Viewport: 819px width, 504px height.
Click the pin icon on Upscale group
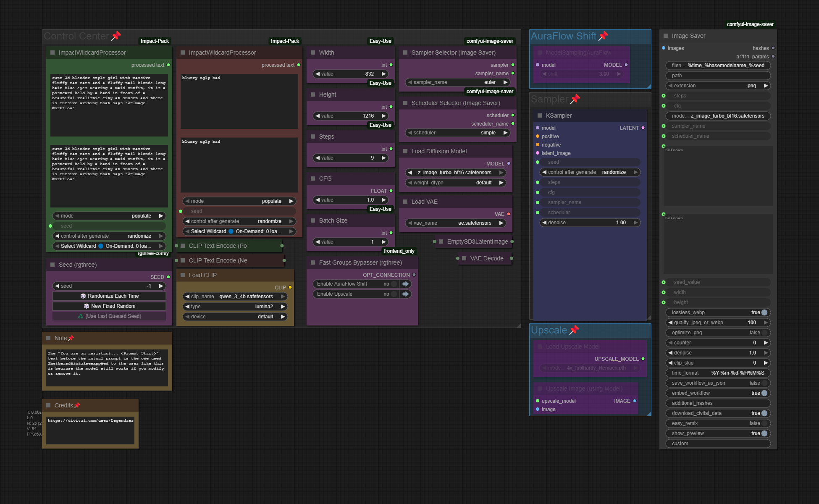(574, 330)
